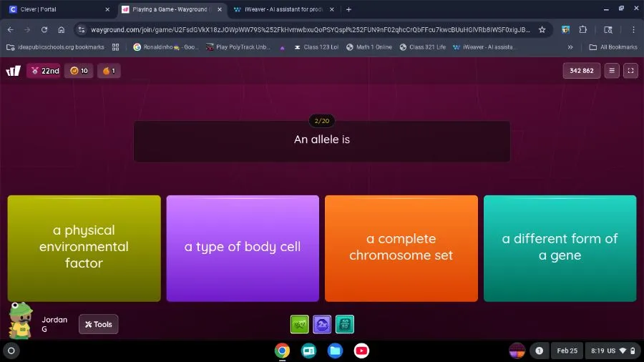Activate the green power-up icon
644x362 pixels.
coord(299,324)
